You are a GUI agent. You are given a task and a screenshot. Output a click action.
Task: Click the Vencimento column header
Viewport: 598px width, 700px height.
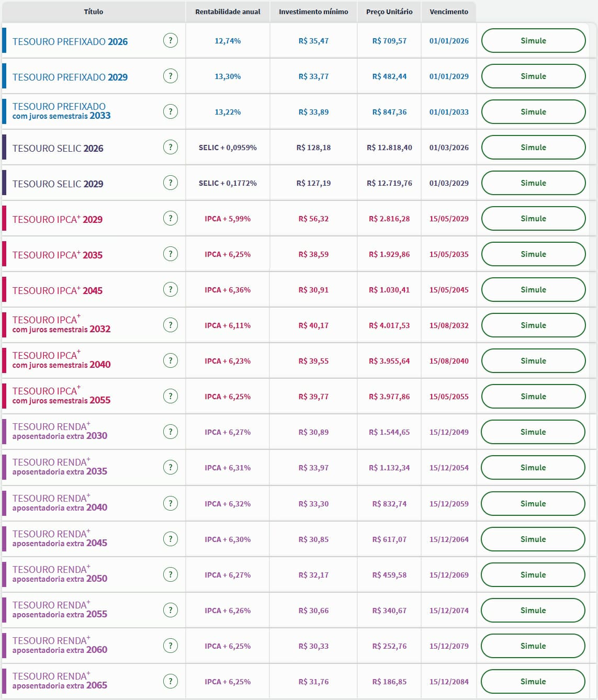449,12
